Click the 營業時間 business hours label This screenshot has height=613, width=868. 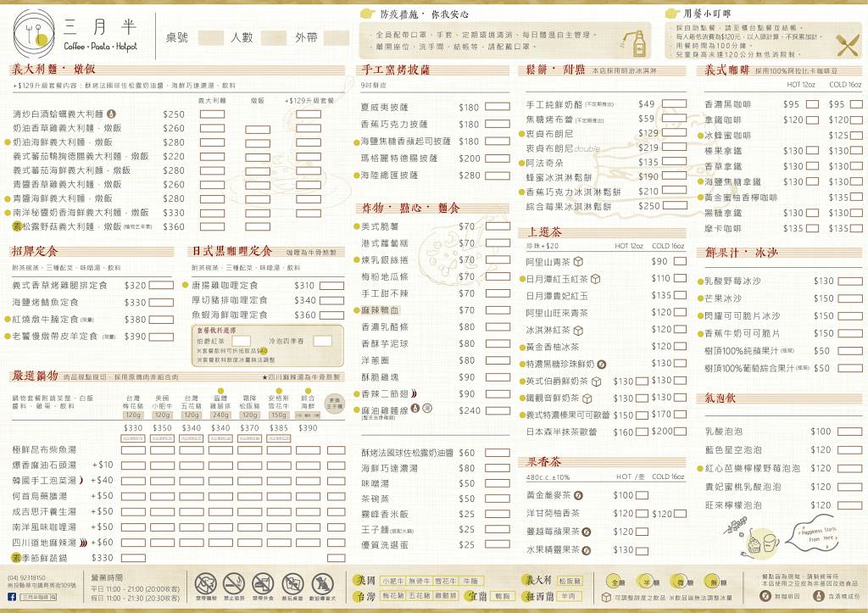tap(107, 577)
